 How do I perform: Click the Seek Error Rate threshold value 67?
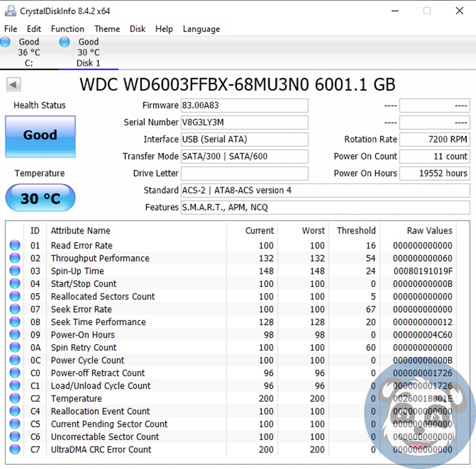[x=371, y=309]
